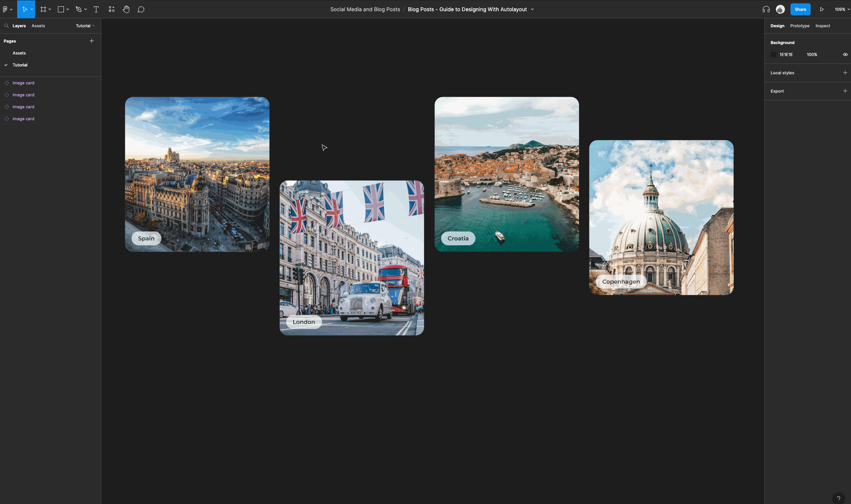Switch to the Assets tab
The image size is (851, 504).
tap(38, 26)
